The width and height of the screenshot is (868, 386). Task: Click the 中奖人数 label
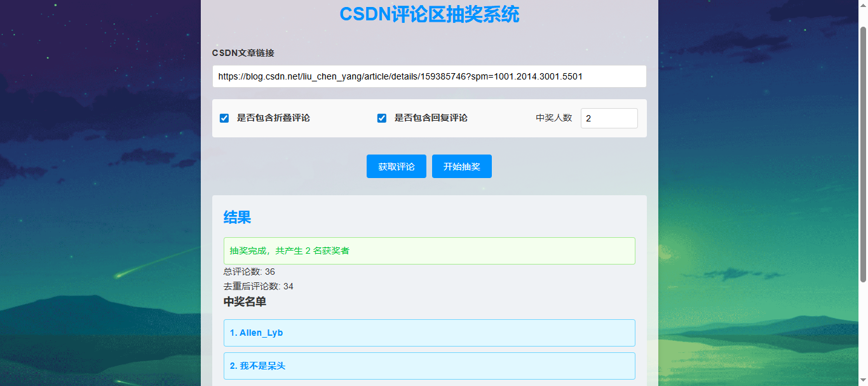pos(554,118)
